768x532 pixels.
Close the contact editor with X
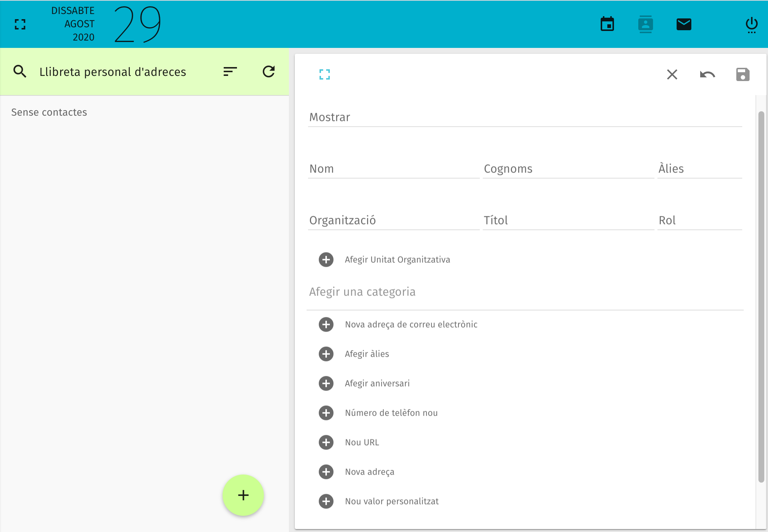pyautogui.click(x=672, y=74)
